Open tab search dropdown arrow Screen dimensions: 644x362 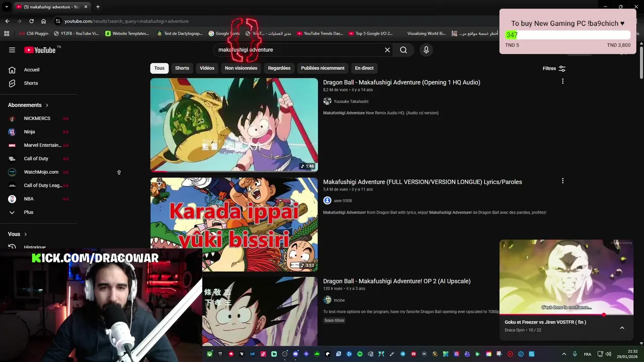(x=7, y=7)
